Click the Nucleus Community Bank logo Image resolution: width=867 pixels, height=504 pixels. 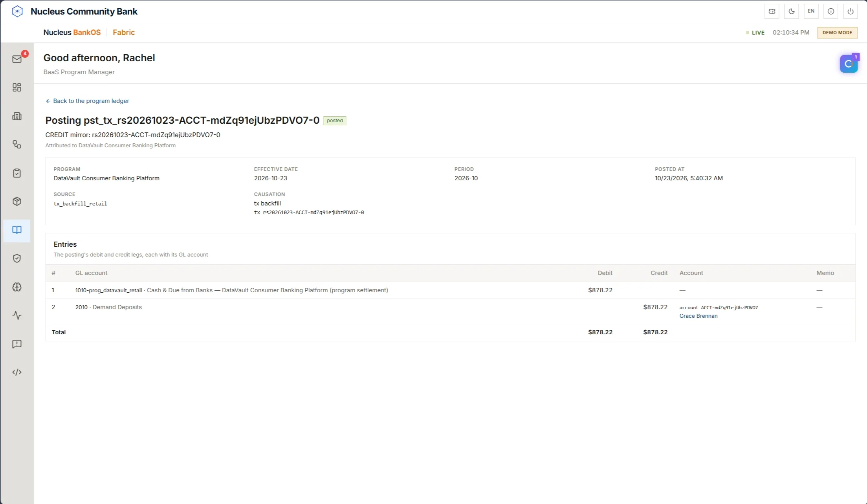pos(17,11)
